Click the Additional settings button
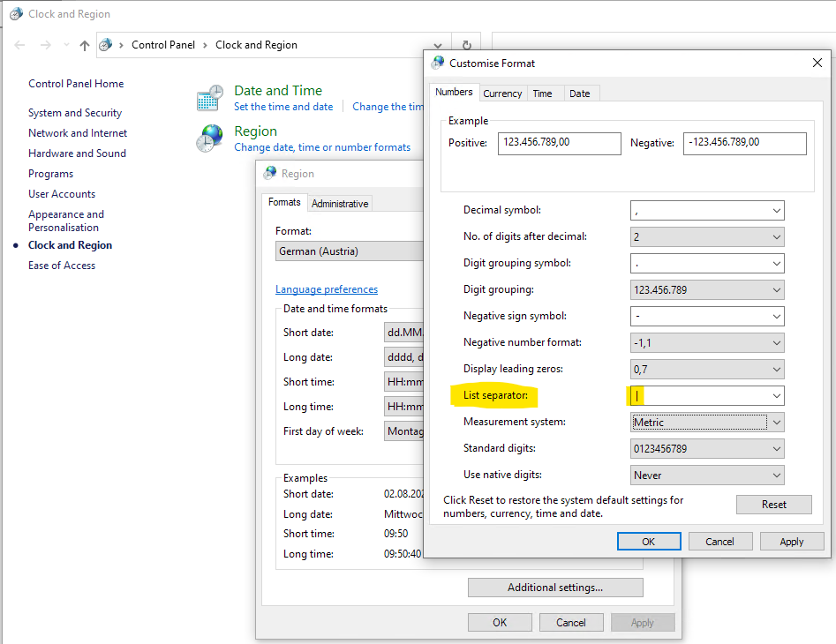The image size is (836, 644). [x=555, y=588]
